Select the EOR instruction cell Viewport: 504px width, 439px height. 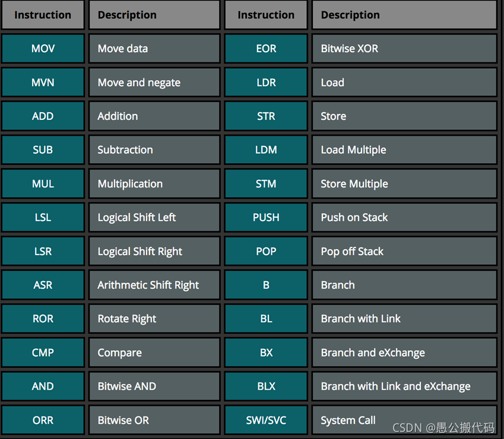pos(266,49)
